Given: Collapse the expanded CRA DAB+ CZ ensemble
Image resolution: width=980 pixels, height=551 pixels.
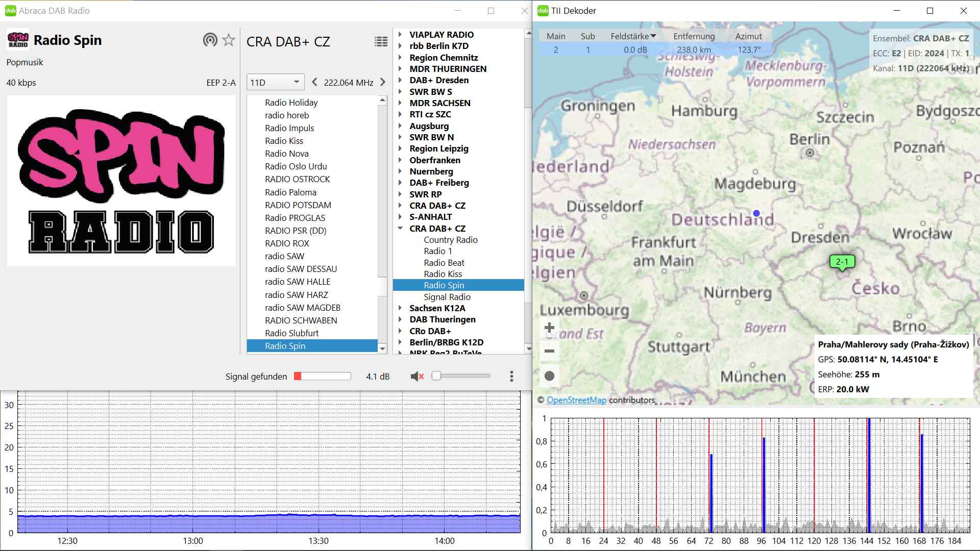Looking at the screenshot, I should pos(400,229).
